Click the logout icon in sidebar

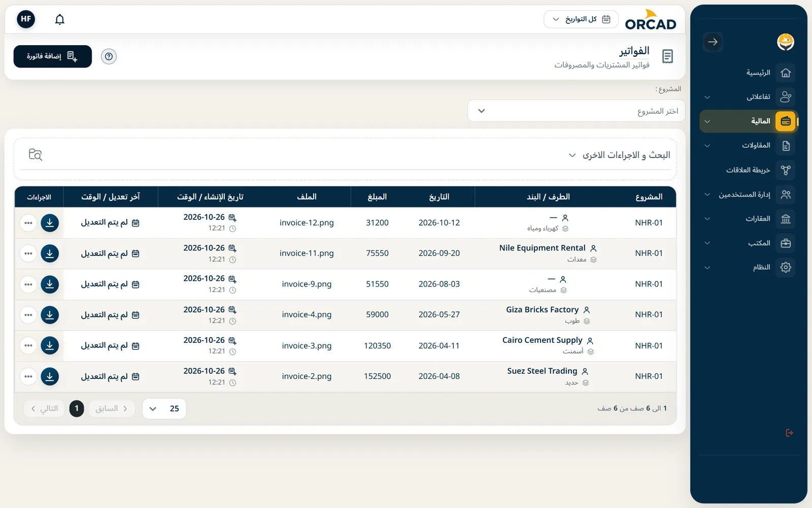click(x=789, y=433)
